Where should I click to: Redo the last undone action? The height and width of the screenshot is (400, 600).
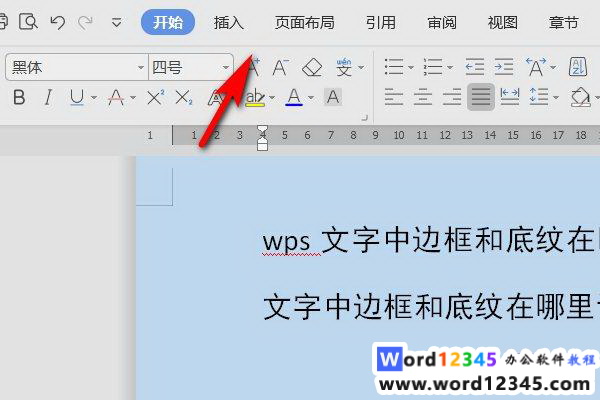[x=85, y=22]
